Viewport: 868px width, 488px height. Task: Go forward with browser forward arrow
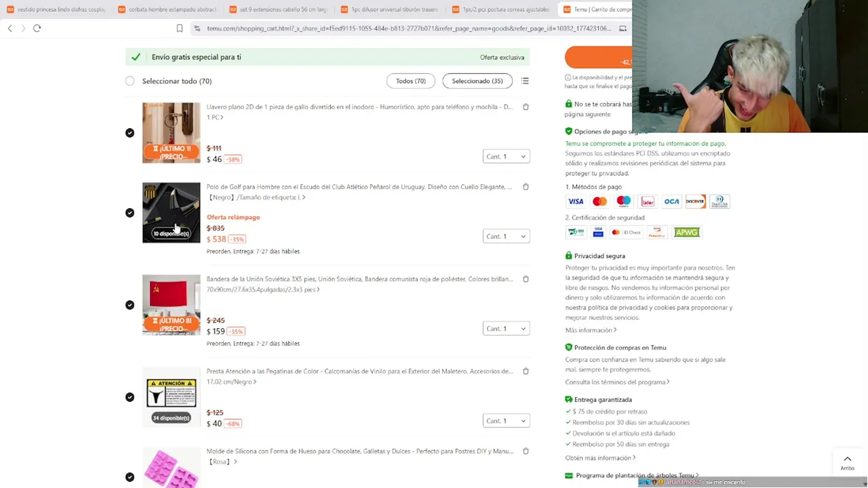coord(23,28)
